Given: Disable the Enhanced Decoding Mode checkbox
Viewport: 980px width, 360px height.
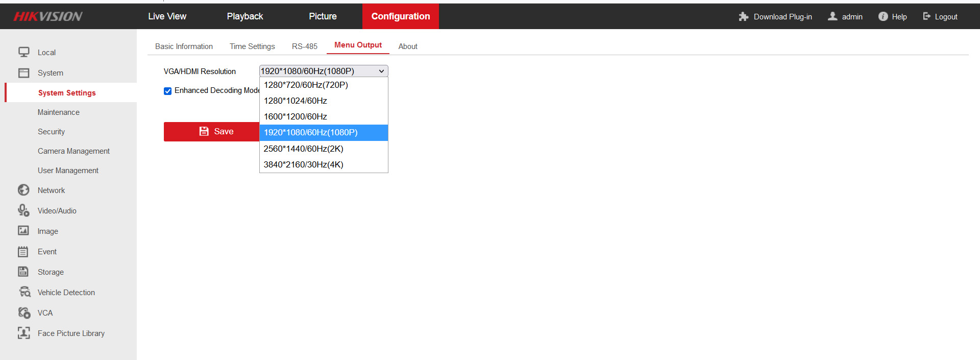Looking at the screenshot, I should [167, 91].
